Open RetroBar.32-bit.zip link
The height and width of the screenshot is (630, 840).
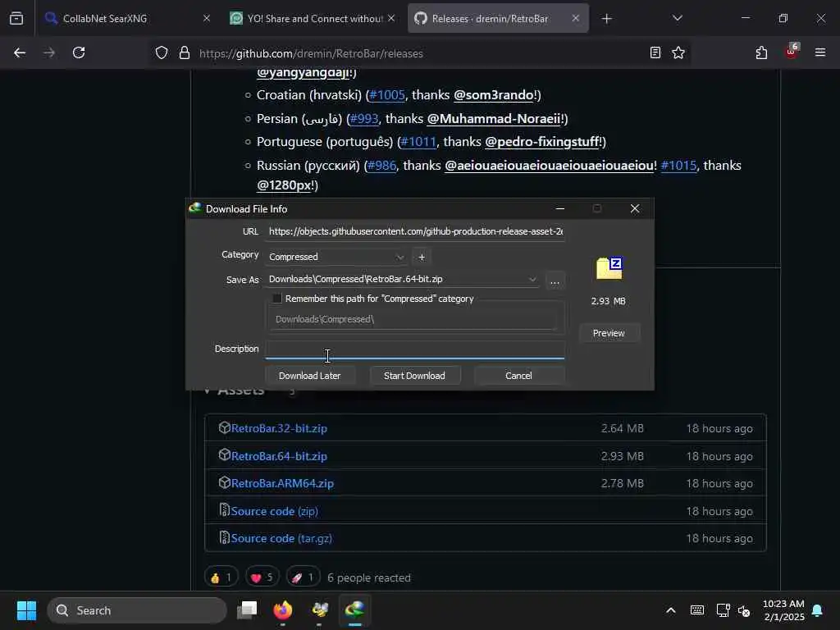pos(279,428)
